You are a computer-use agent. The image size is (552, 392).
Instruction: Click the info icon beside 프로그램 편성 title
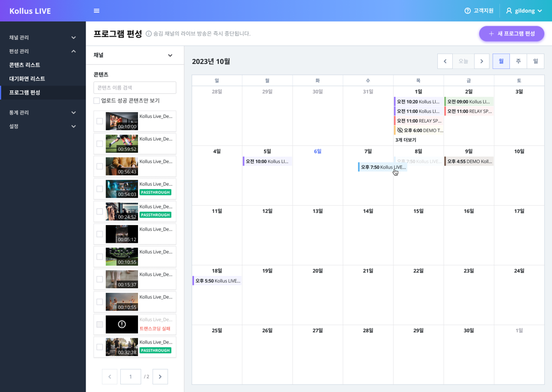pos(149,34)
